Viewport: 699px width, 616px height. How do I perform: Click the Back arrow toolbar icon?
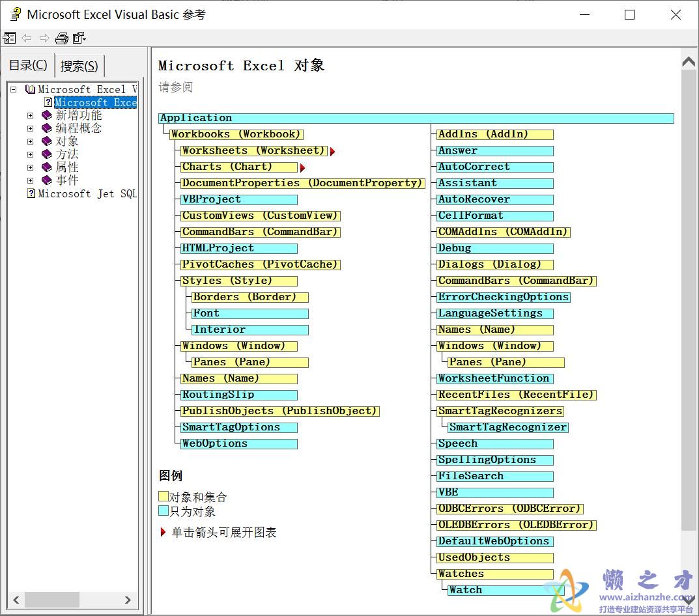(27, 38)
